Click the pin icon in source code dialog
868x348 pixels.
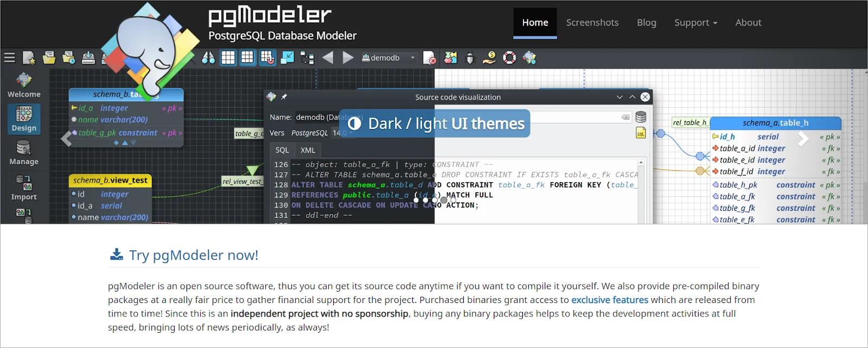284,97
